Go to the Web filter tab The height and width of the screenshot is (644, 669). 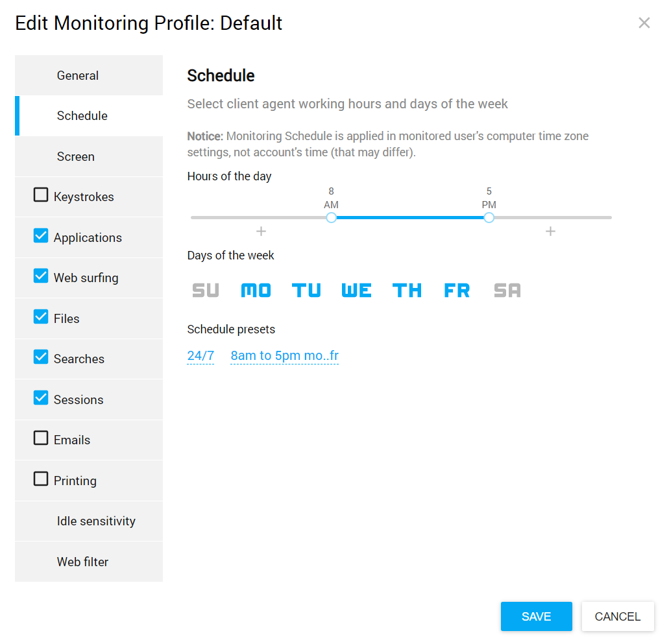pyautogui.click(x=82, y=562)
